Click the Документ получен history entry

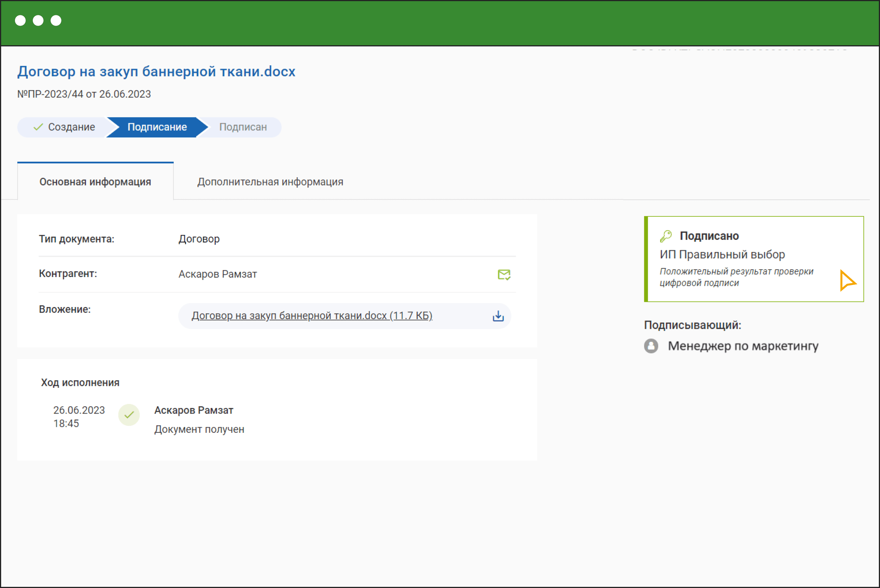tap(199, 429)
